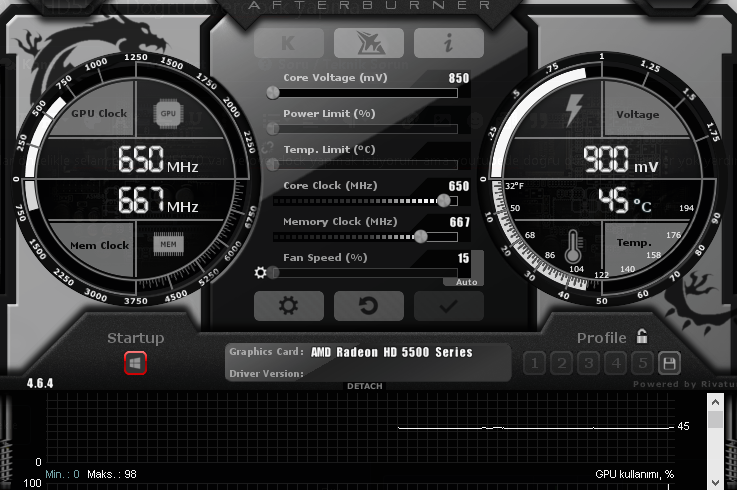The height and width of the screenshot is (490, 737).
Task: Apply settings with the checkmark button
Action: 448,306
